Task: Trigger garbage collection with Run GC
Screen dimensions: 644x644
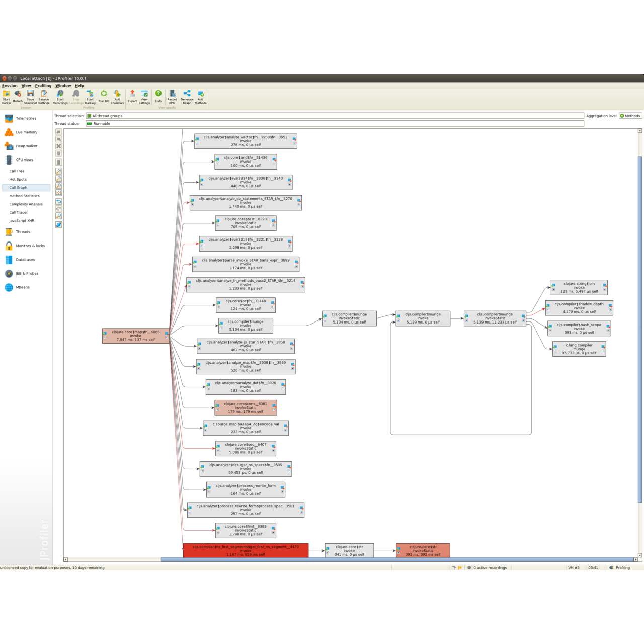Action: (x=103, y=96)
